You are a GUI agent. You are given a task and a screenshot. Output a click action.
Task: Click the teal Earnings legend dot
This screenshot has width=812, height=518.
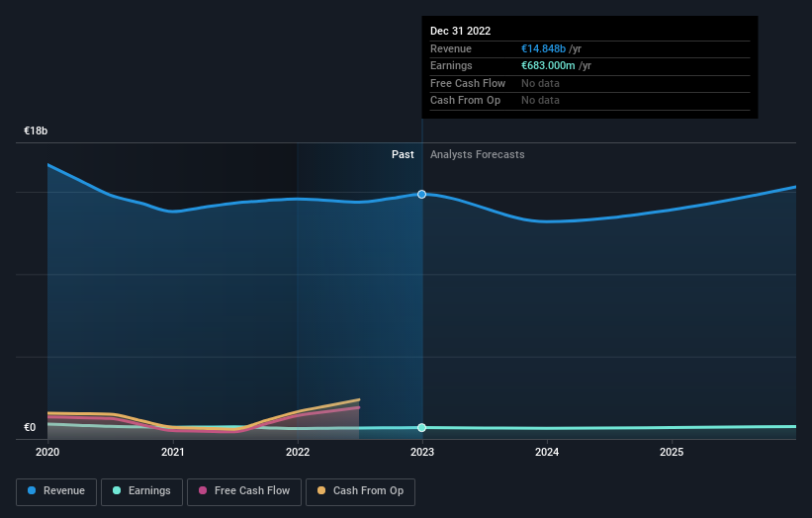point(117,490)
